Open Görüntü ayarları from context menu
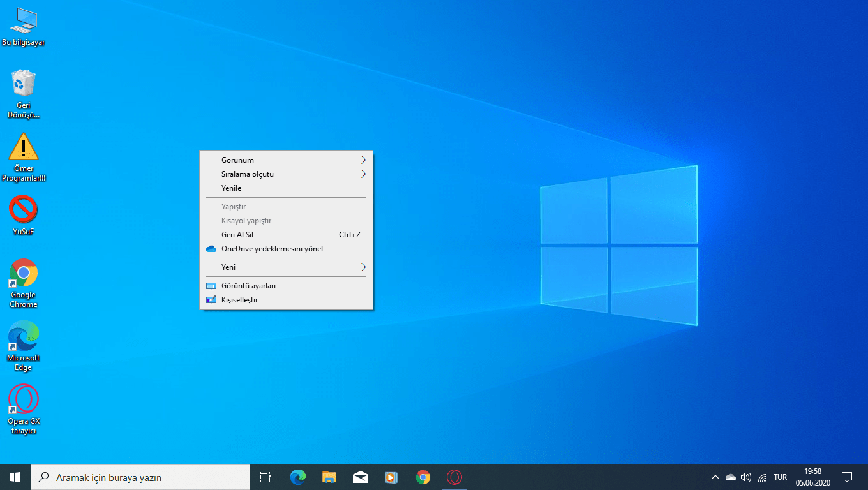 click(248, 286)
